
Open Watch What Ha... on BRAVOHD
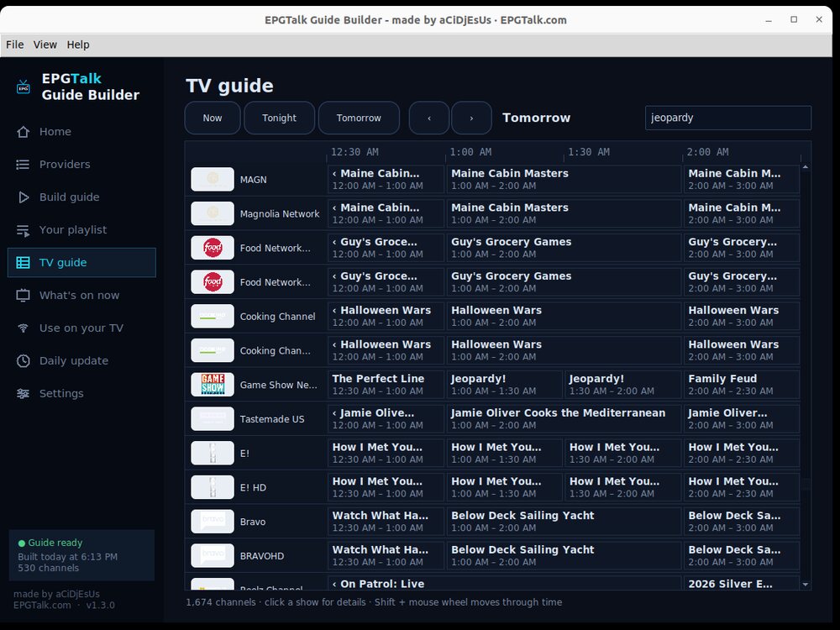(386, 555)
